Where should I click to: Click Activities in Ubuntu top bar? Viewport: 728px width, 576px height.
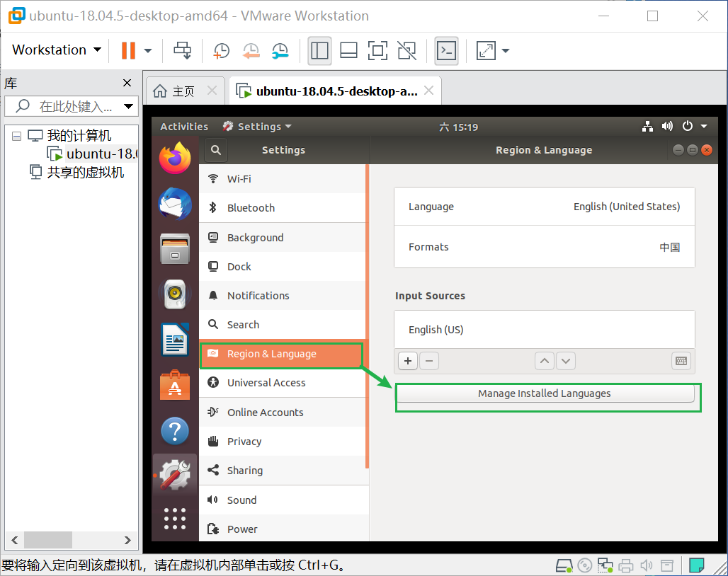pyautogui.click(x=184, y=127)
